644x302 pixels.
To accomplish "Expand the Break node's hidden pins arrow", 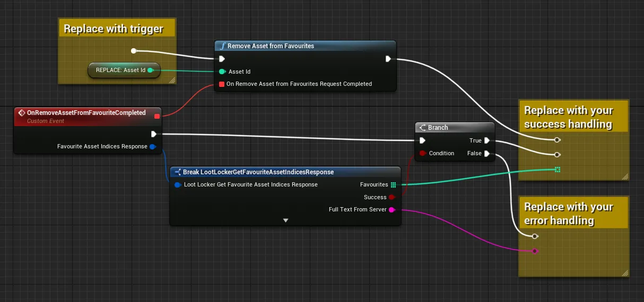I will pyautogui.click(x=285, y=220).
